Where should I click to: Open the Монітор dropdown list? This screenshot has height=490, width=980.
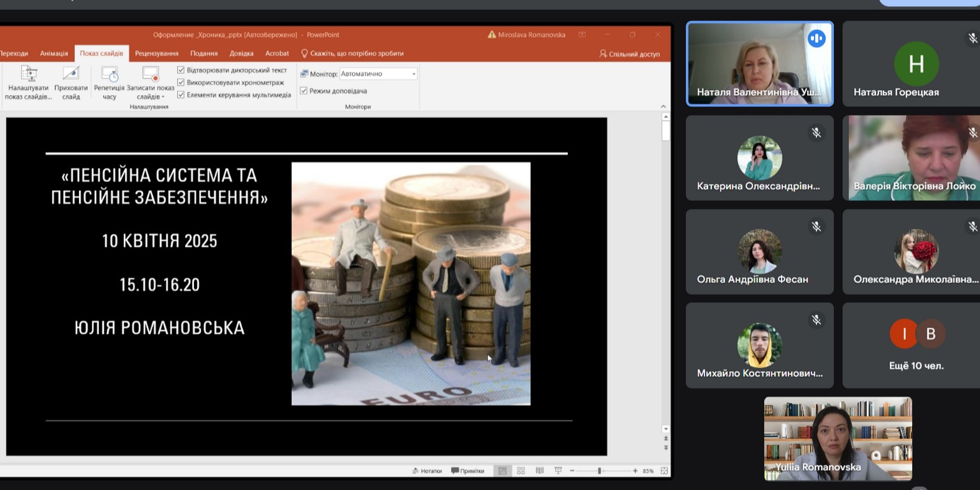413,74
